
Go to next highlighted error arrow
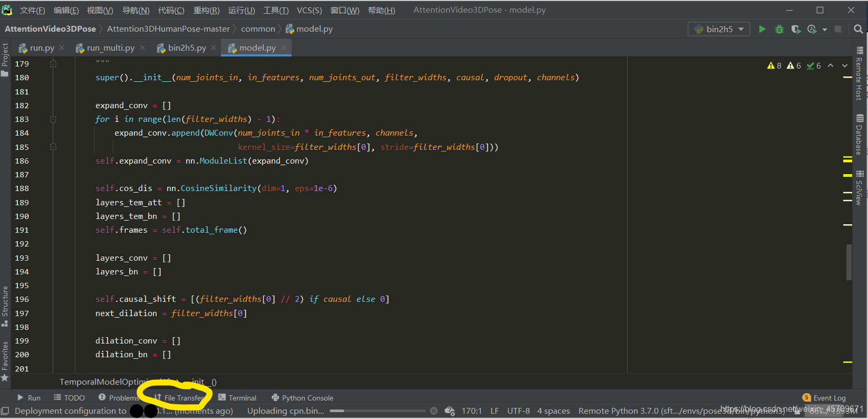[845, 65]
